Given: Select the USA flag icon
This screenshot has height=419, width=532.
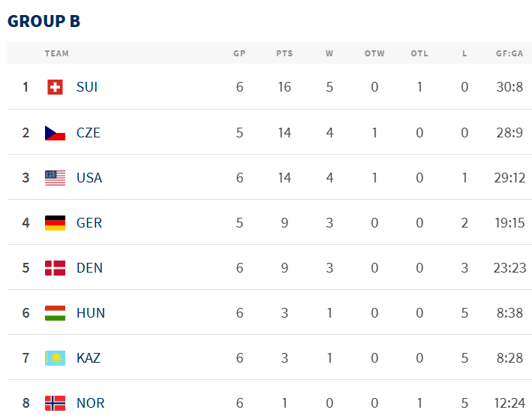Looking at the screenshot, I should pos(55,178).
